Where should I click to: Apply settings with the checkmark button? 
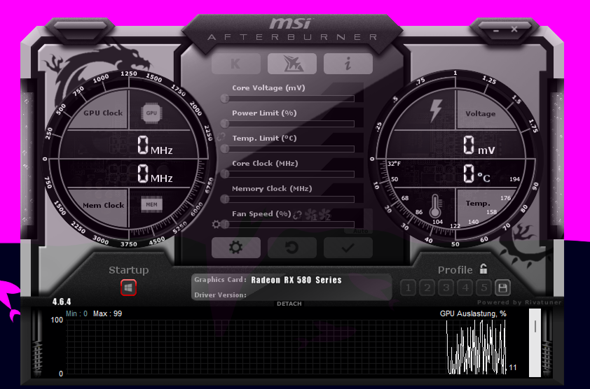(348, 248)
